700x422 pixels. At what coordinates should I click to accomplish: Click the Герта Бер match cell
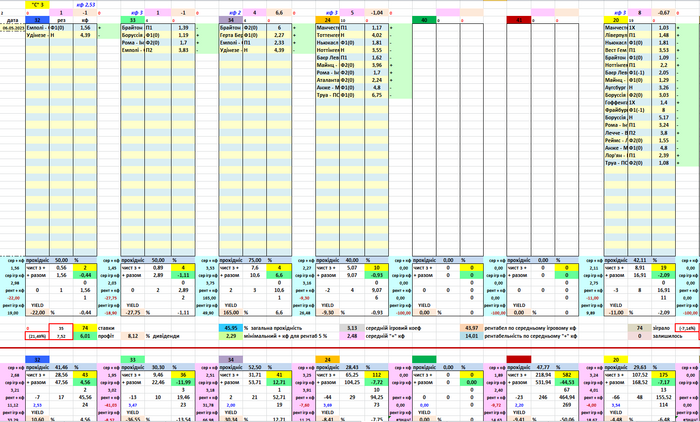pos(231,35)
